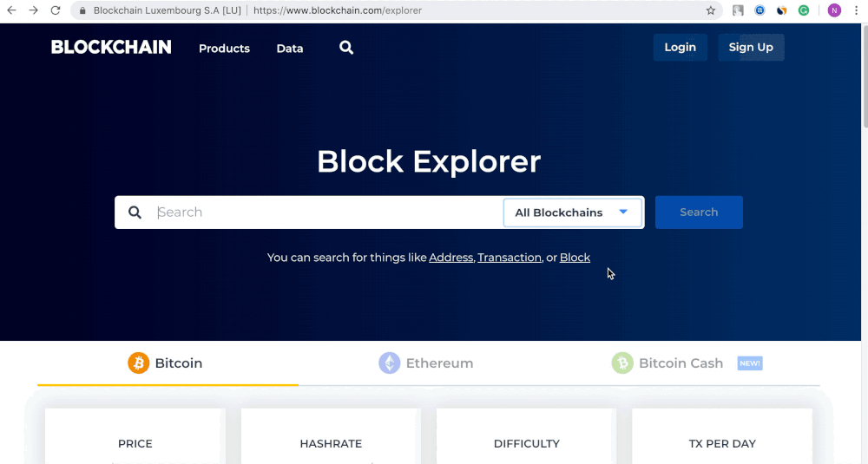Image resolution: width=868 pixels, height=464 pixels.
Task: Click the orange Bitcoin coin icon
Action: tap(138, 363)
